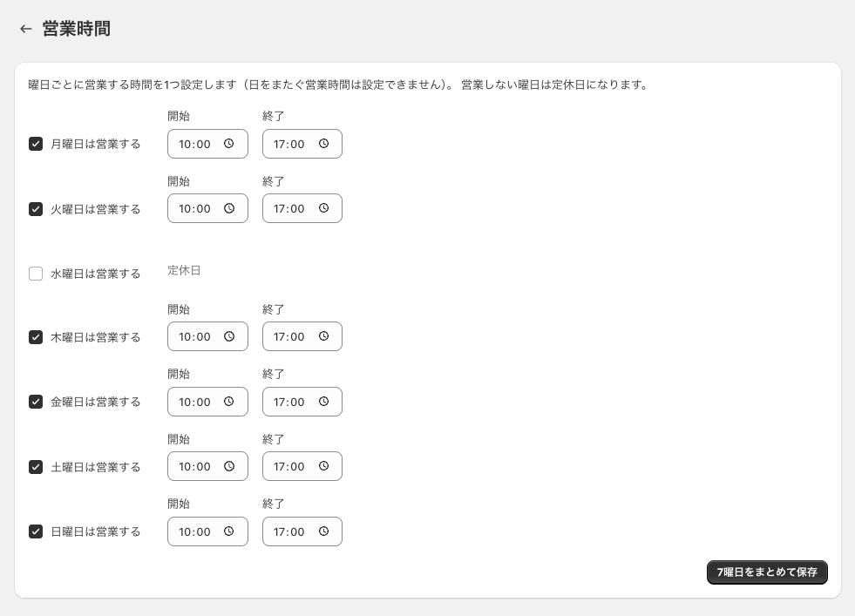855x616 pixels.
Task: Edit Thursday start time 10:00 field
Action: 207,336
